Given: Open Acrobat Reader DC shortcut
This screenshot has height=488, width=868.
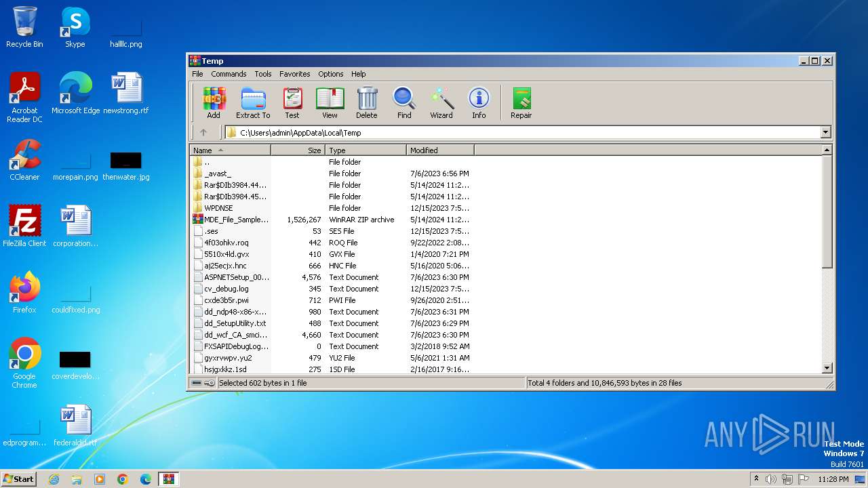Looking at the screenshot, I should point(24,98).
